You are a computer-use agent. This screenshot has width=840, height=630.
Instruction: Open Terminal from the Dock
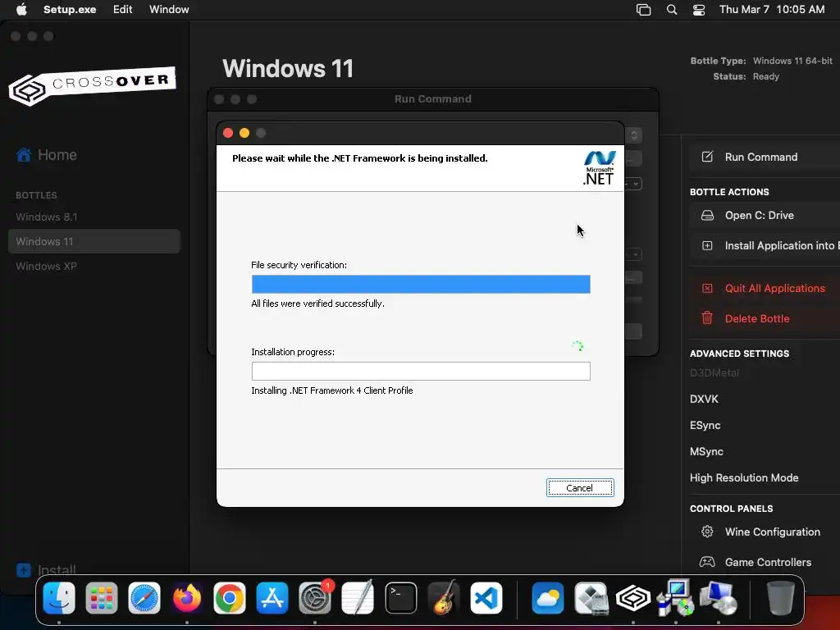[400, 598]
